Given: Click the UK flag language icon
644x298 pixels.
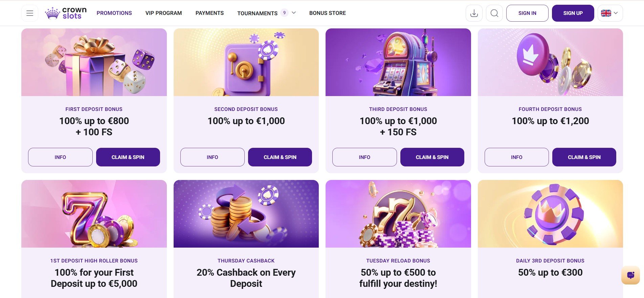Looking at the screenshot, I should pyautogui.click(x=606, y=13).
